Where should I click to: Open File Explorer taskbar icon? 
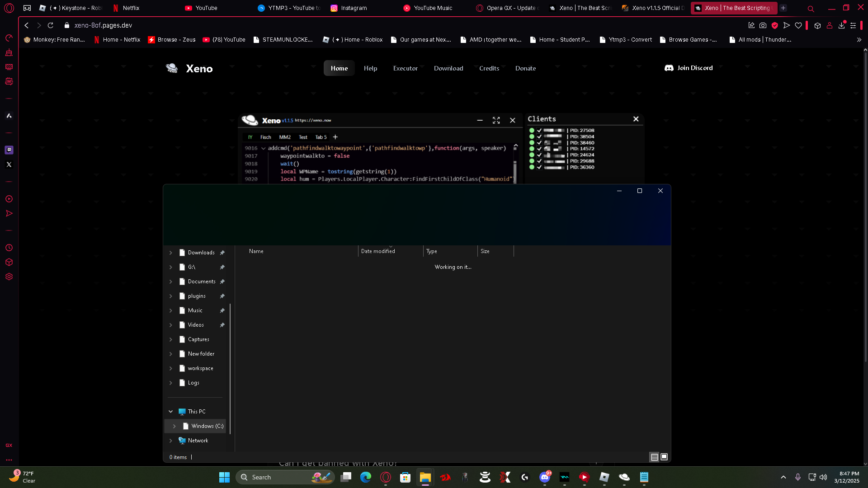tap(425, 477)
